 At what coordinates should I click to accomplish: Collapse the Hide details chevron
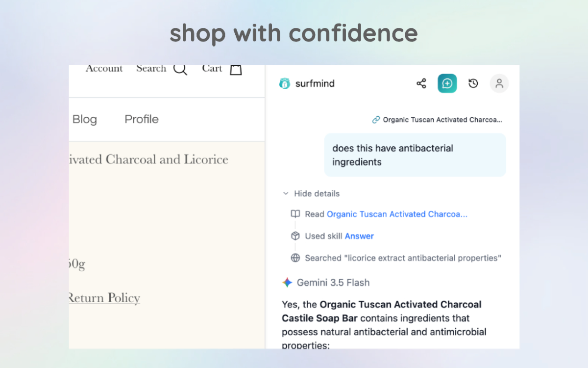286,193
